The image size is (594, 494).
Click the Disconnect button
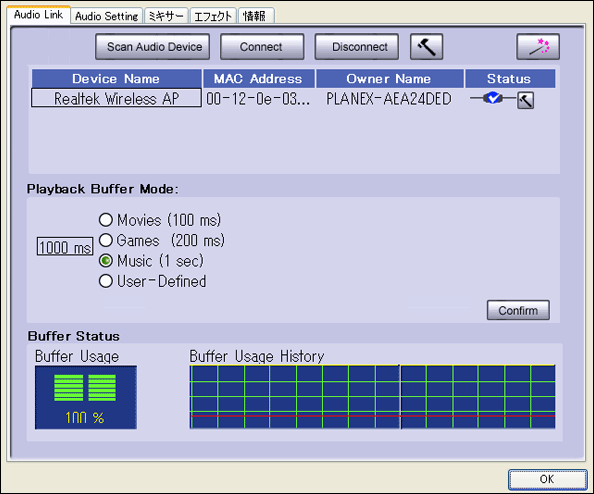click(357, 47)
